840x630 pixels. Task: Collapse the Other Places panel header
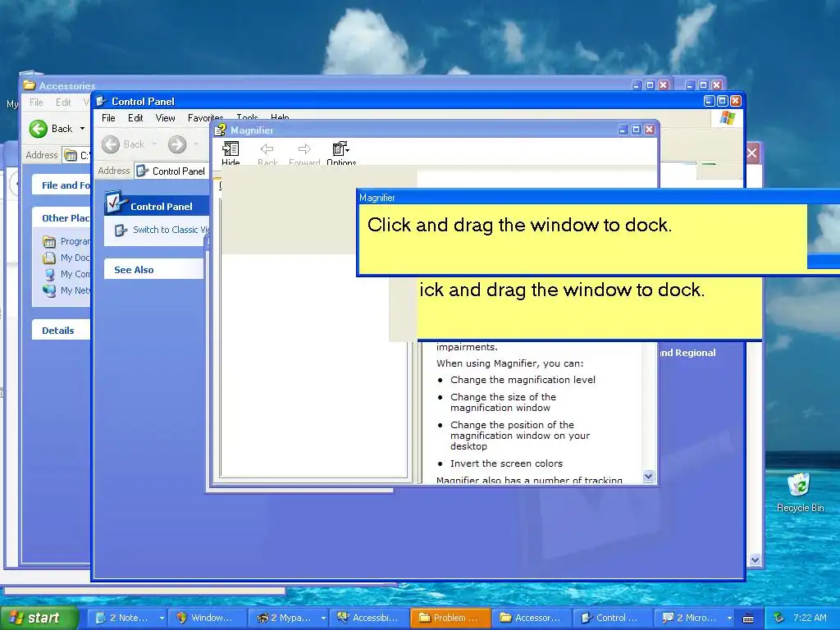(61, 218)
